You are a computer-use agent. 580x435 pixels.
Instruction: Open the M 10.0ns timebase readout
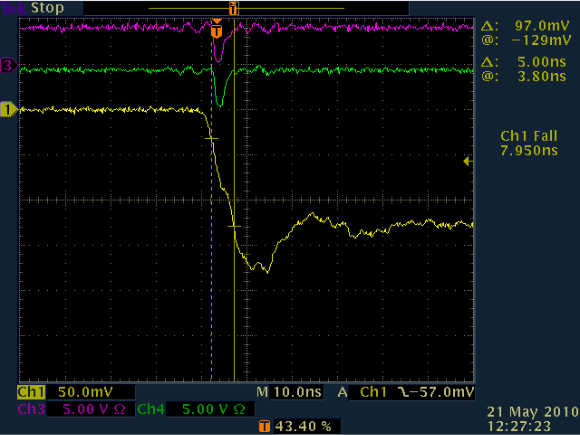point(289,392)
